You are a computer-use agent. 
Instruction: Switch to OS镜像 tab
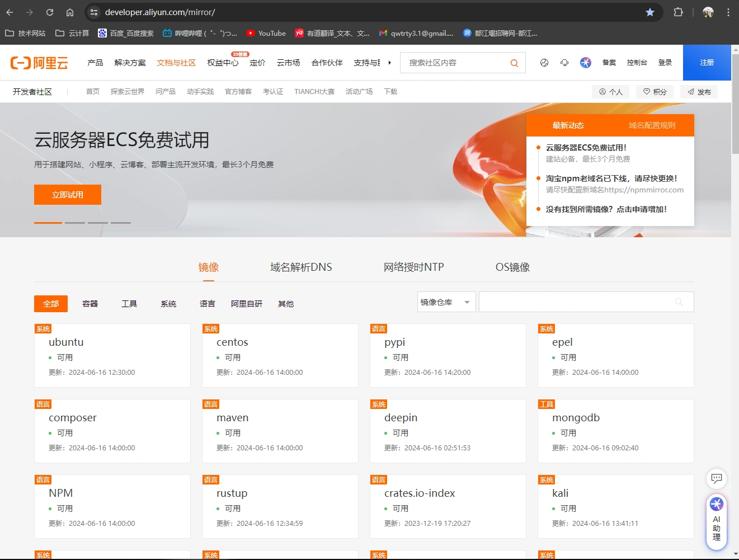point(512,267)
